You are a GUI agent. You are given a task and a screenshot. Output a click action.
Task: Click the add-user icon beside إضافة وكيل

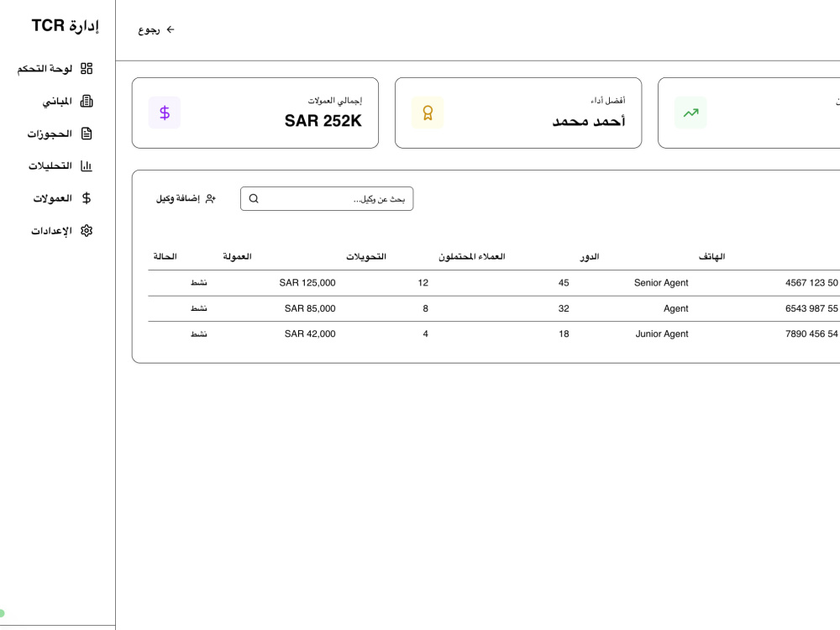211,199
